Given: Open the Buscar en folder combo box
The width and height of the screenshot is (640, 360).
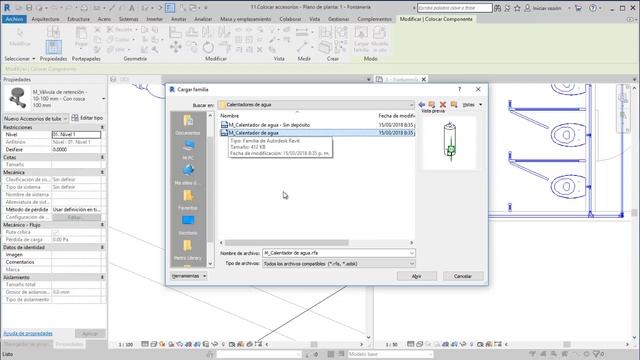Looking at the screenshot, I should [x=316, y=105].
